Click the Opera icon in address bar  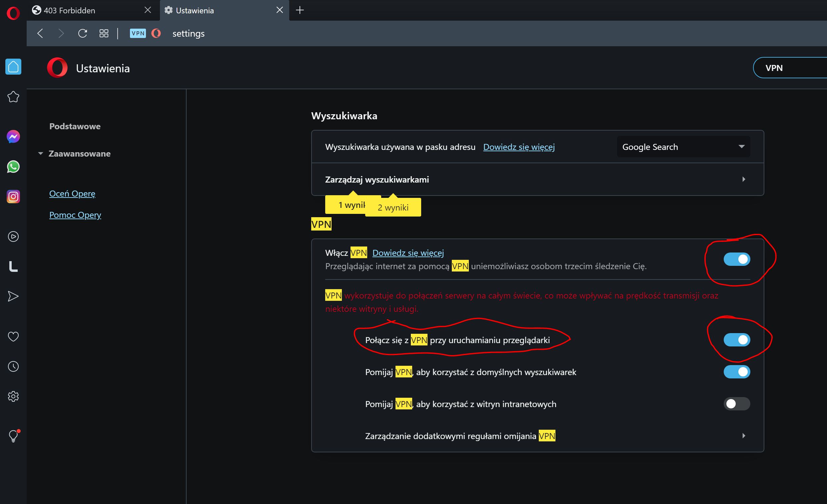tap(156, 33)
